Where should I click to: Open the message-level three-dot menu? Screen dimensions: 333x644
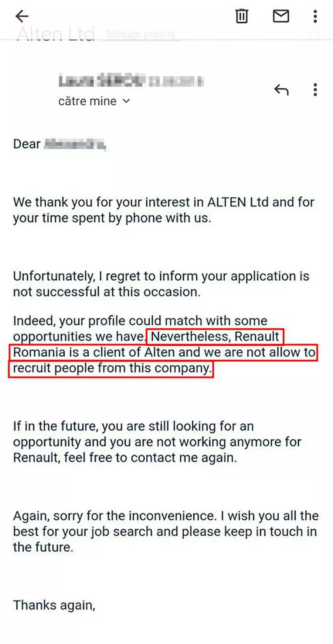click(315, 89)
